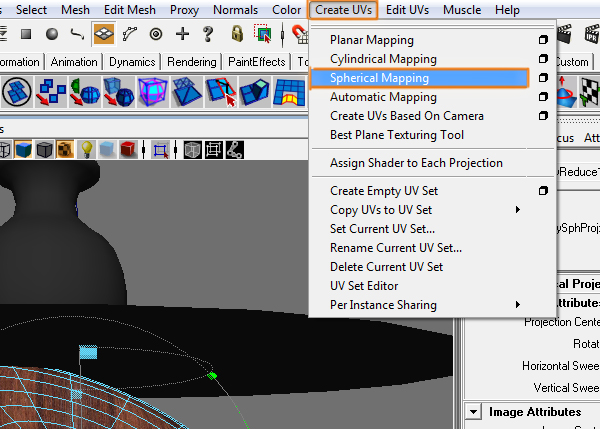Click the purple smooth cube shelf icon
Viewport: 600px width, 429px height.
153,92
